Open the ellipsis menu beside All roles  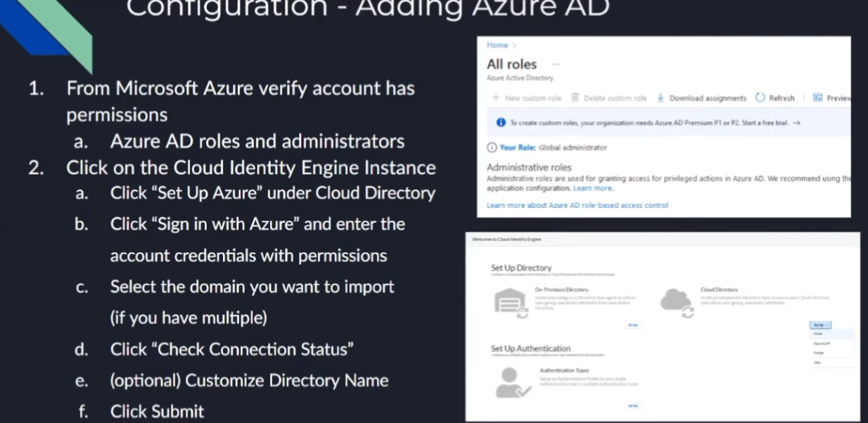[555, 65]
